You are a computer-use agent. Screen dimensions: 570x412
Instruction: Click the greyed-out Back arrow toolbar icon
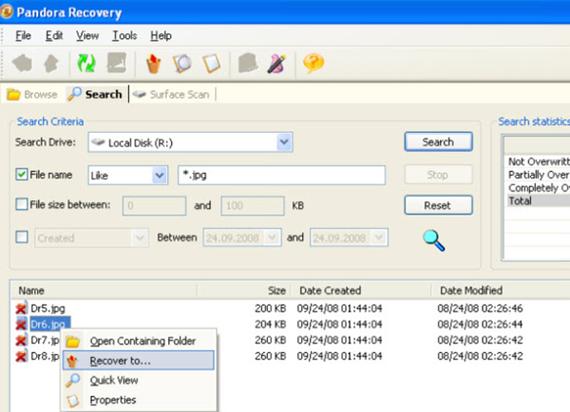tap(22, 63)
